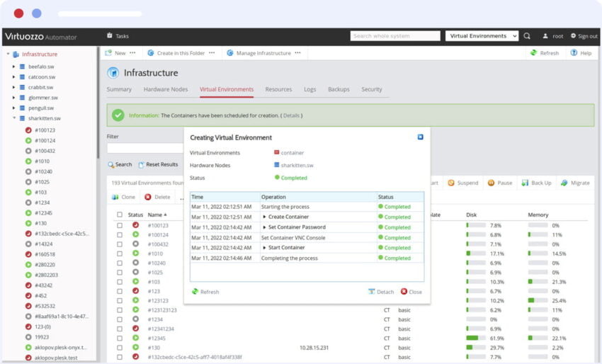Image resolution: width=602 pixels, height=364 pixels.
Task: Click the search magnifier icon in top bar
Action: click(x=527, y=36)
